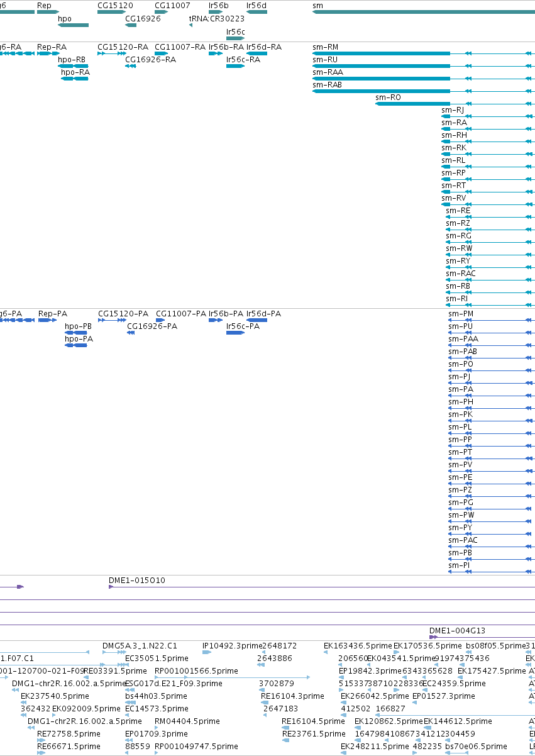
Task: Click the sm-PAC protein label
Action: [463, 540]
